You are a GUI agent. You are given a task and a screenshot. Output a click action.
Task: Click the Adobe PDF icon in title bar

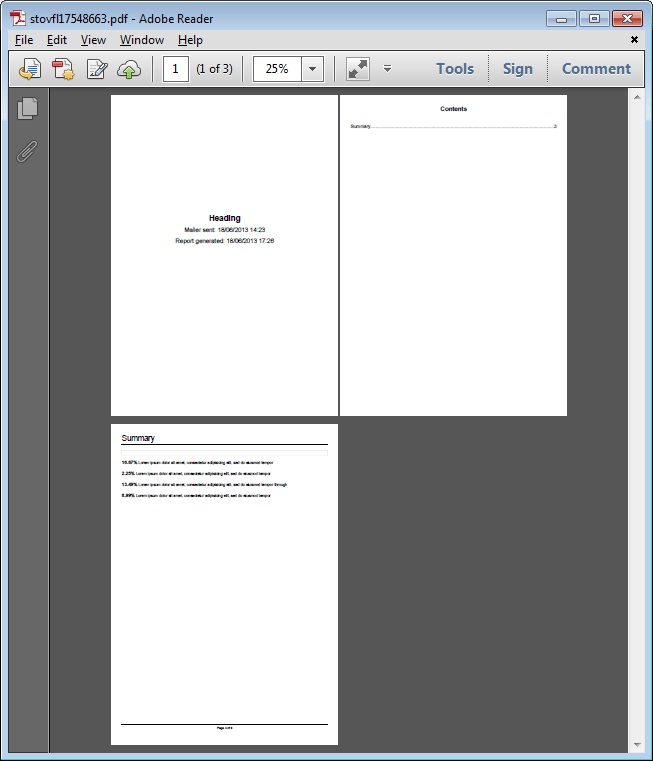click(x=18, y=18)
